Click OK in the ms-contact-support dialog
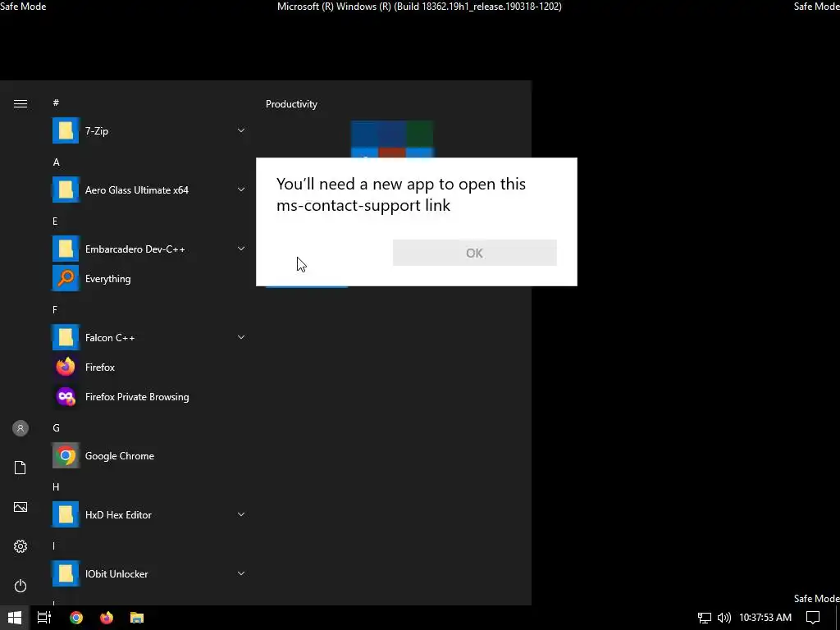Image resolution: width=840 pixels, height=630 pixels. [474, 253]
